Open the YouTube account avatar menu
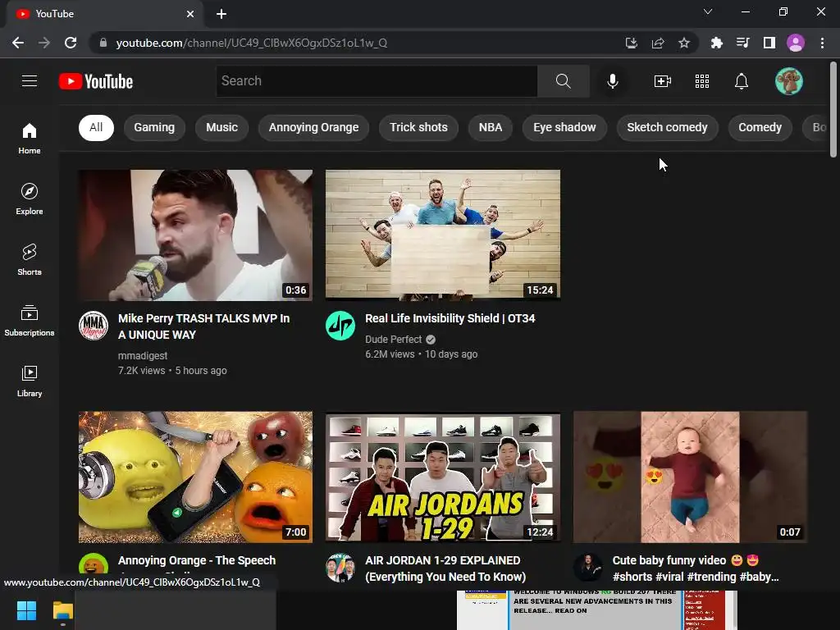 click(788, 81)
